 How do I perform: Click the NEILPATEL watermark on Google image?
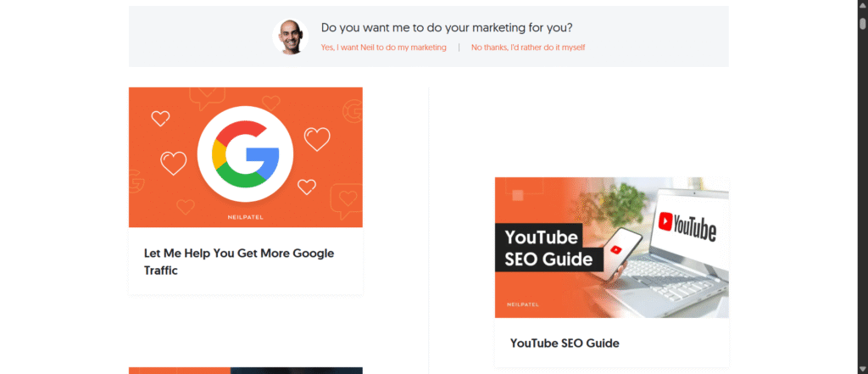point(245,217)
